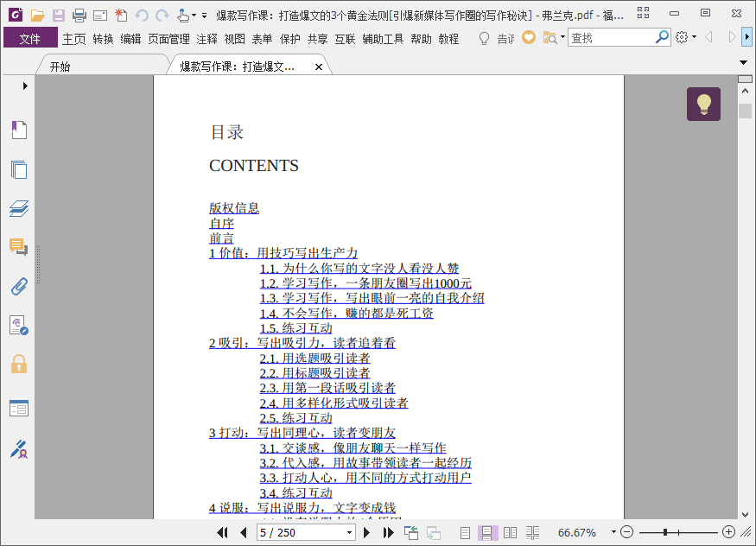Go to the previous page
The height and width of the screenshot is (546, 756).
click(244, 532)
